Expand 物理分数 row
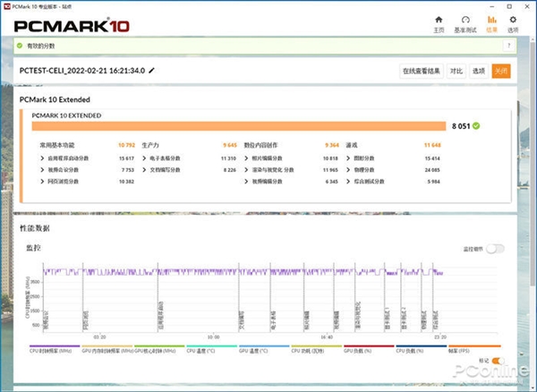The image size is (537, 392). (348, 170)
